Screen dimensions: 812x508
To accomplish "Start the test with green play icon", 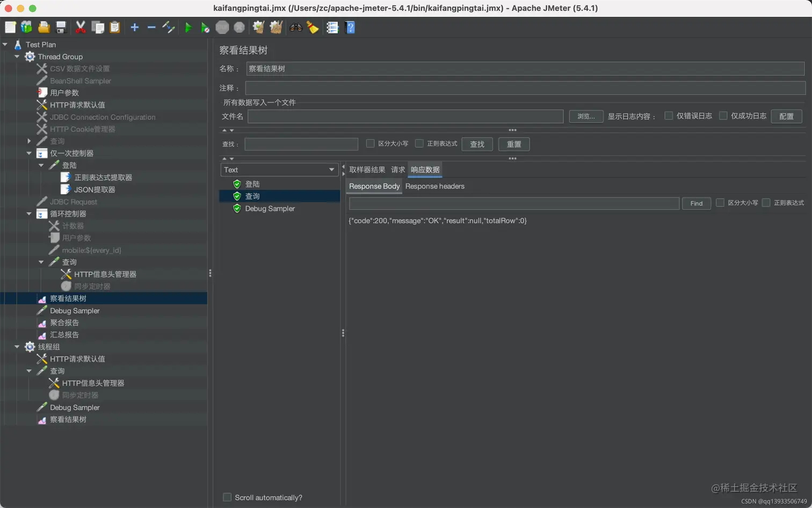I will coord(189,27).
